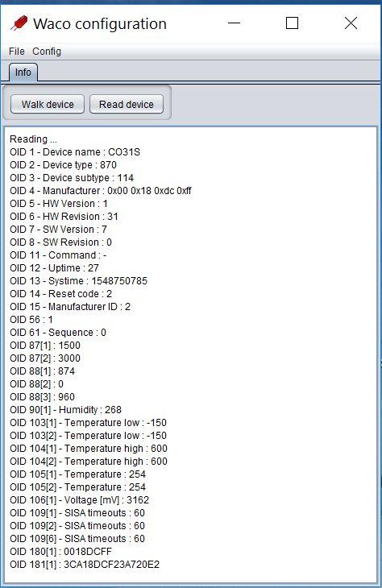Select the OID 106[1] Voltage 3162 line
The width and height of the screenshot is (382, 588).
(x=80, y=500)
